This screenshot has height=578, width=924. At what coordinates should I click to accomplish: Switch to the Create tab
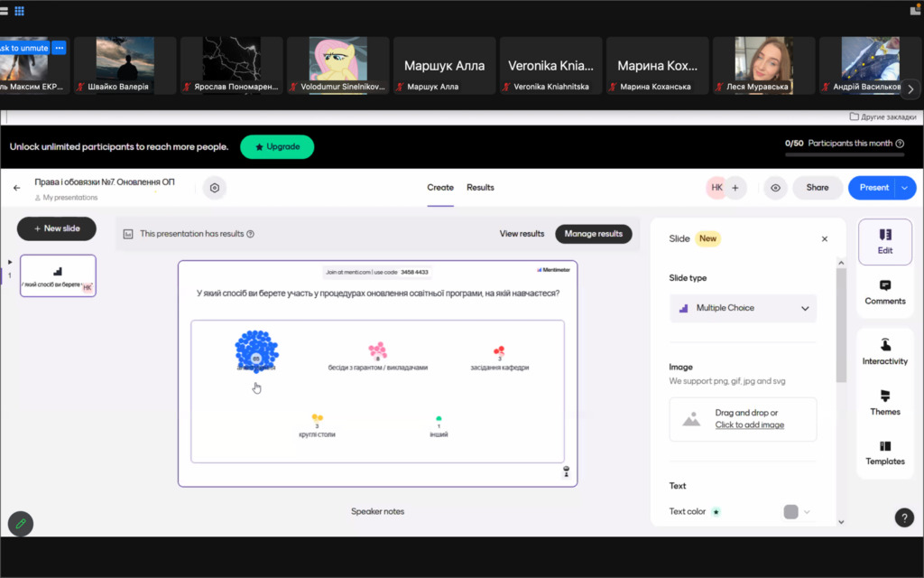(x=440, y=188)
